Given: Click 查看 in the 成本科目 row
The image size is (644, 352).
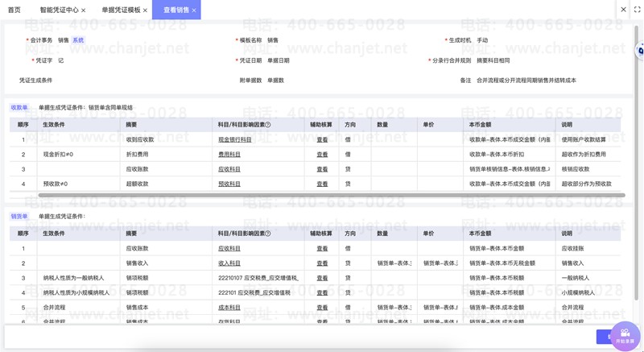Looking at the screenshot, I should tap(322, 308).
